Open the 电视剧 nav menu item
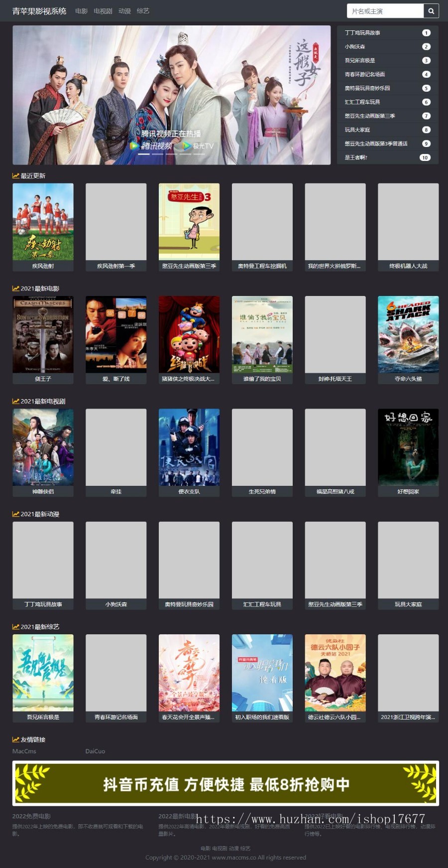This screenshot has height=868, width=448. click(x=103, y=11)
